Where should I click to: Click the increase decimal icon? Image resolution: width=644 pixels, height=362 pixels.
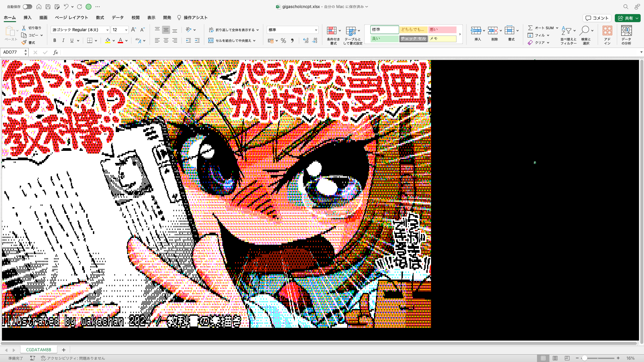[306, 41]
